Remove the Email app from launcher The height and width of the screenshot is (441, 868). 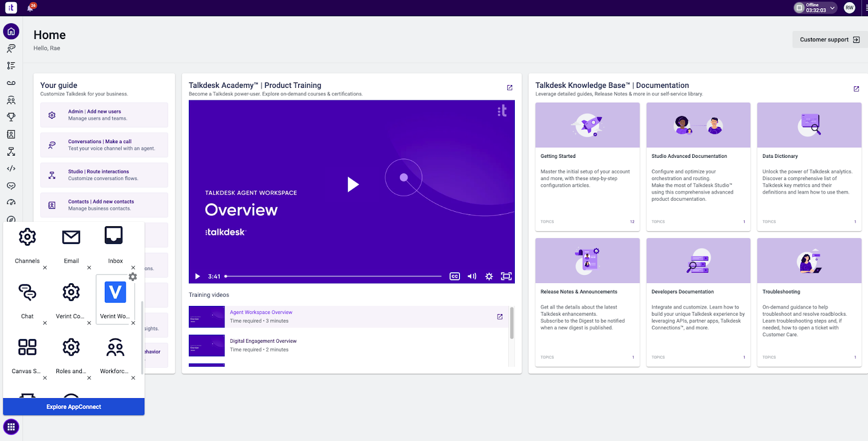click(89, 267)
